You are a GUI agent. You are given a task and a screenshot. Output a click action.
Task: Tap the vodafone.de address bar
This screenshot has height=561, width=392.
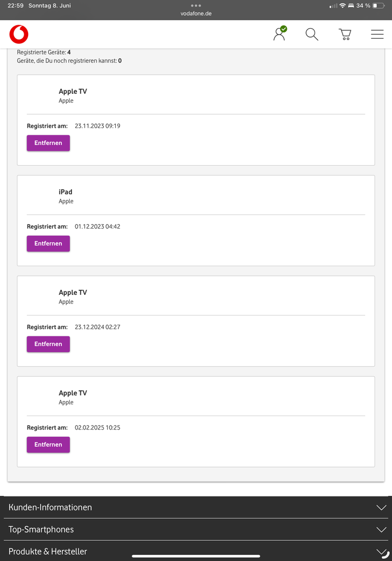(196, 13)
